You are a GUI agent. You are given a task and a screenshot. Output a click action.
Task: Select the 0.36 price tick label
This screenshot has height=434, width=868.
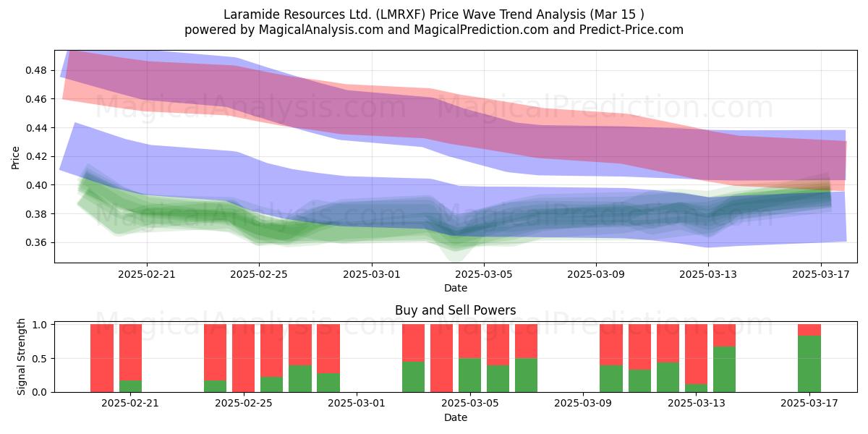[x=36, y=243]
